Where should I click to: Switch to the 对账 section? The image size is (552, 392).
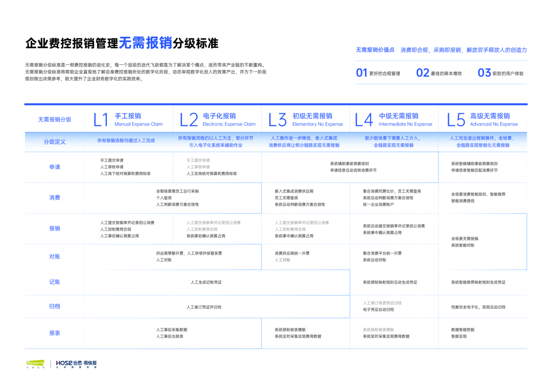[x=54, y=257]
